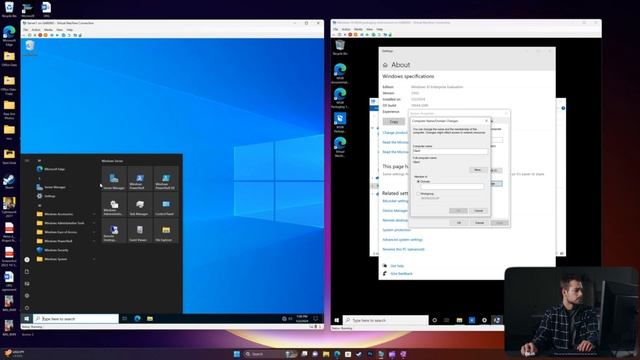Expand Windows Administrative Tools folder

pos(65,223)
